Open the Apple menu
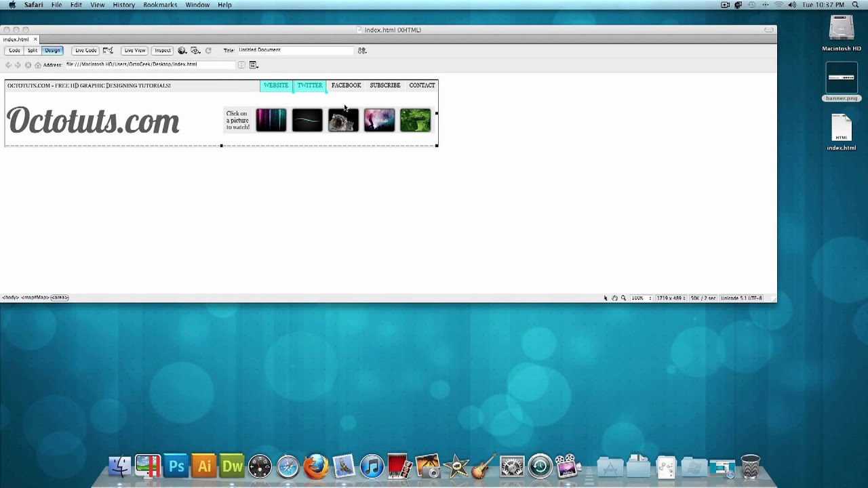 (12, 5)
